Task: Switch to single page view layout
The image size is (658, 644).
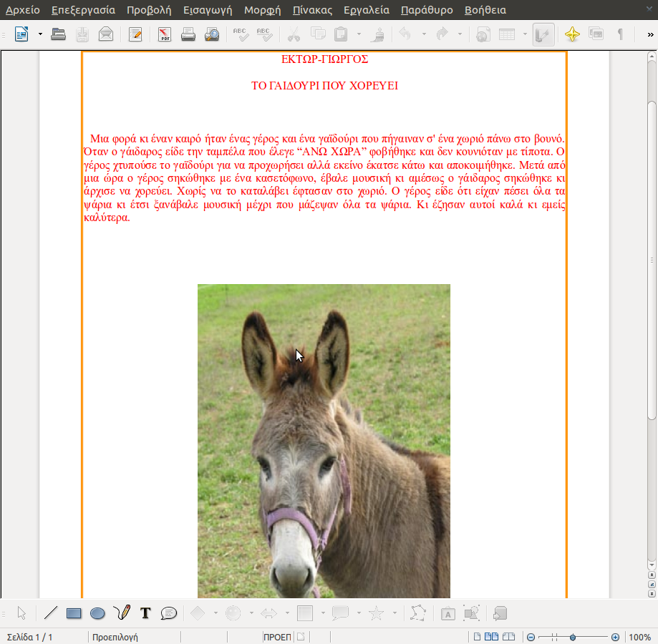Action: [x=477, y=638]
